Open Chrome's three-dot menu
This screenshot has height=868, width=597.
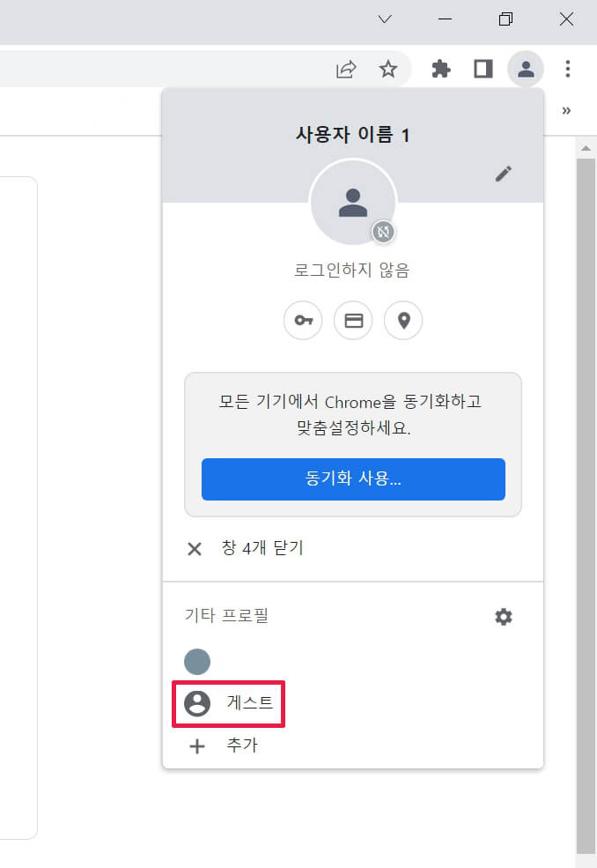[x=566, y=69]
